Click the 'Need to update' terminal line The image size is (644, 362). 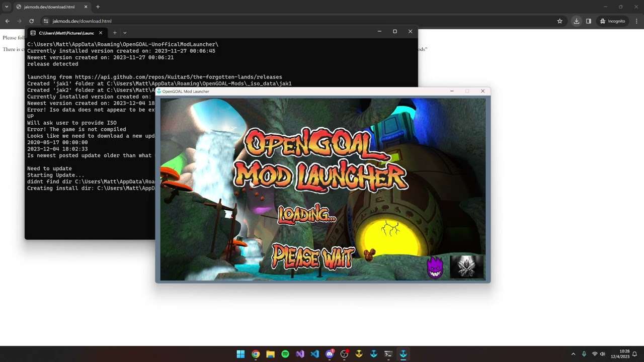pos(49,168)
